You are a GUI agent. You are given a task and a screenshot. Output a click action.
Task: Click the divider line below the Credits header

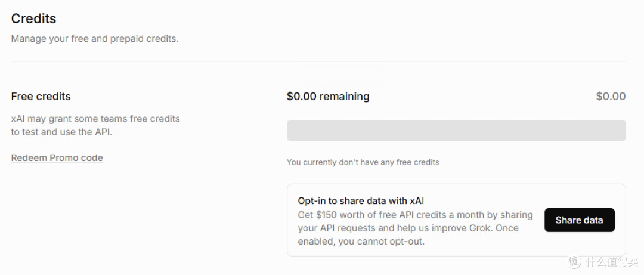pos(318,61)
